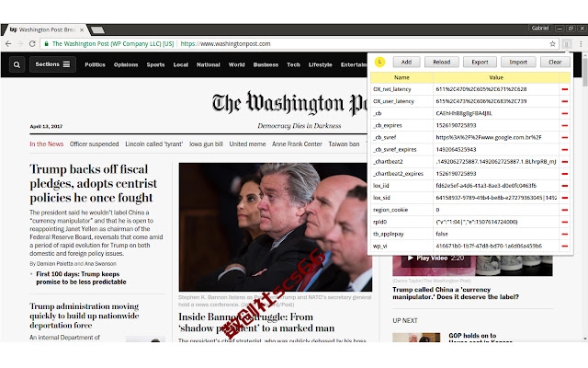Open Inside Bannon's struggle headline
588x368 pixels.
coord(256,323)
